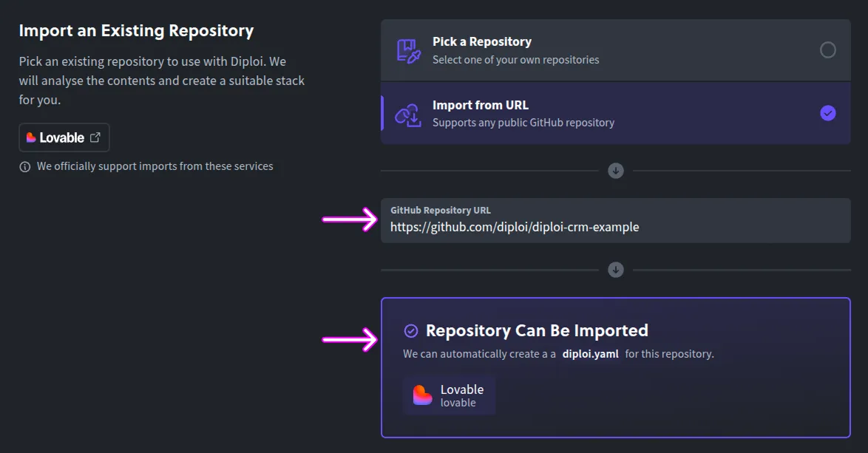Open the external link icon beside Lovable
The image size is (868, 453).
(x=95, y=137)
